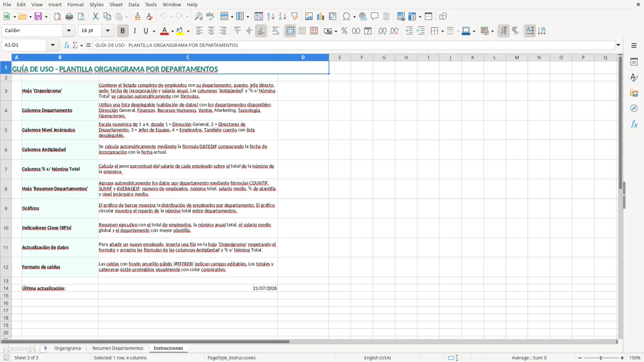Open Function Wizard beside formula bar
The image size is (644, 362).
pos(67,45)
